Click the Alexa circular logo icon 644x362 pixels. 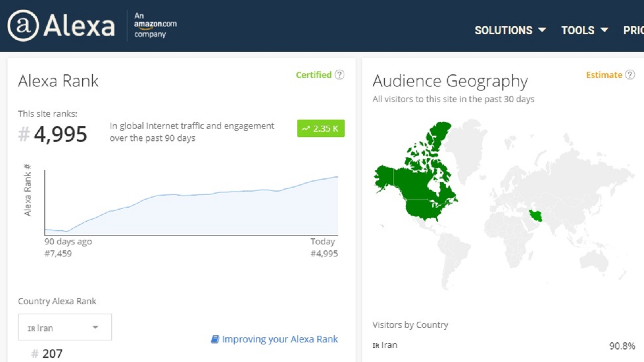(x=23, y=26)
